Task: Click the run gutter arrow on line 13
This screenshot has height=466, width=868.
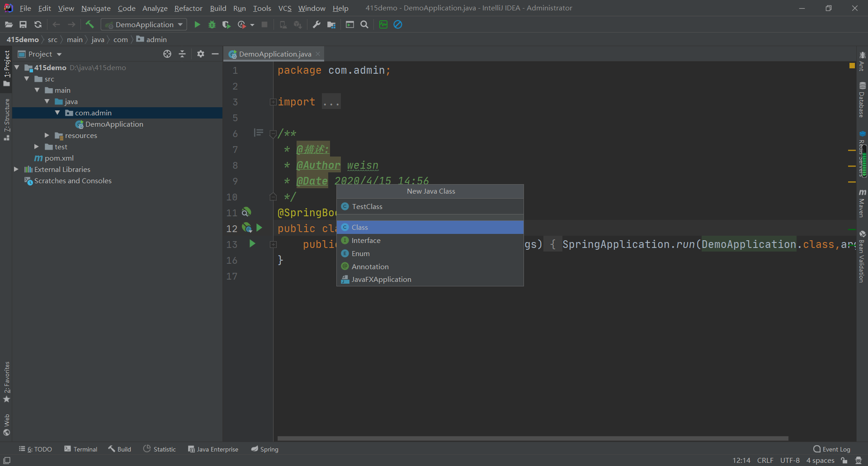Action: pyautogui.click(x=252, y=243)
